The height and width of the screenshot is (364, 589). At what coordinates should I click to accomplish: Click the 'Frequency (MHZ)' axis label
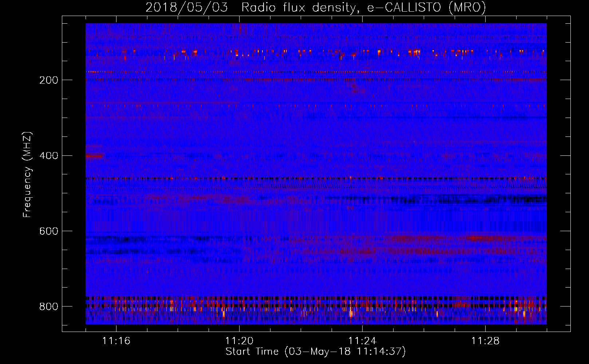tap(27, 174)
